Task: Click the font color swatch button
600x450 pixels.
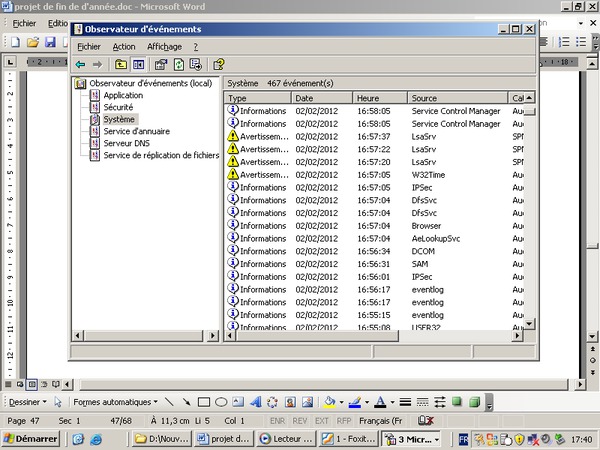Action: click(379, 402)
